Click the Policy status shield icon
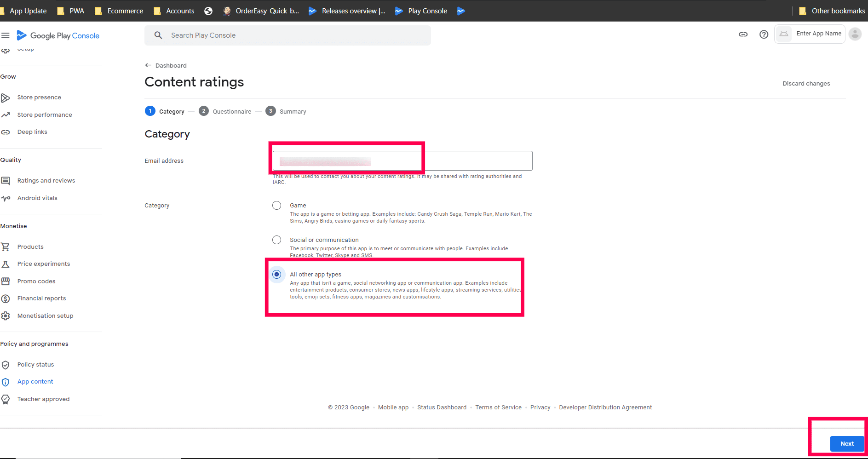The height and width of the screenshot is (459, 868). click(x=6, y=365)
